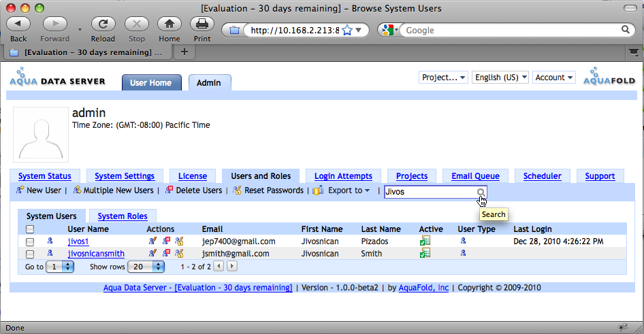Switch to the User Home tab
The height and width of the screenshot is (334, 644).
click(151, 82)
